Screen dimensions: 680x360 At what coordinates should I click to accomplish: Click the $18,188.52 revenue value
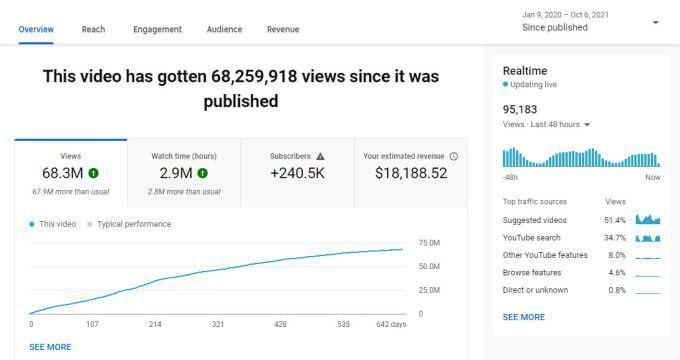click(x=411, y=173)
